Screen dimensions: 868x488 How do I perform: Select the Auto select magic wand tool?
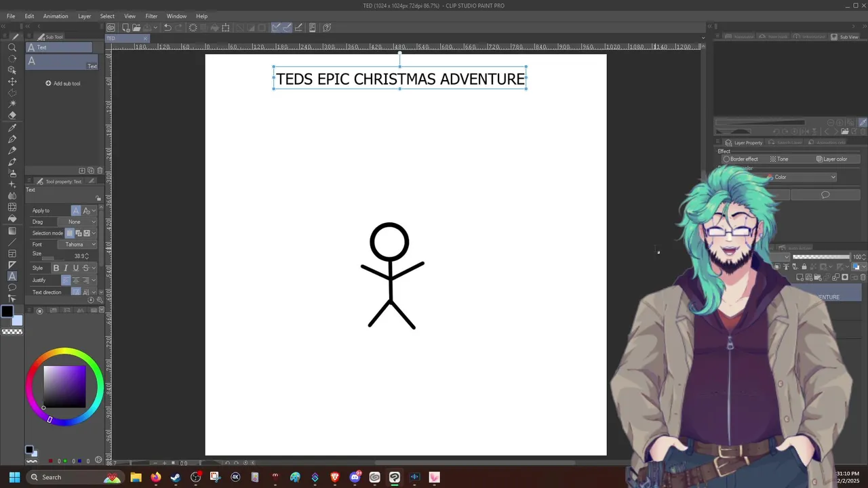tap(12, 103)
